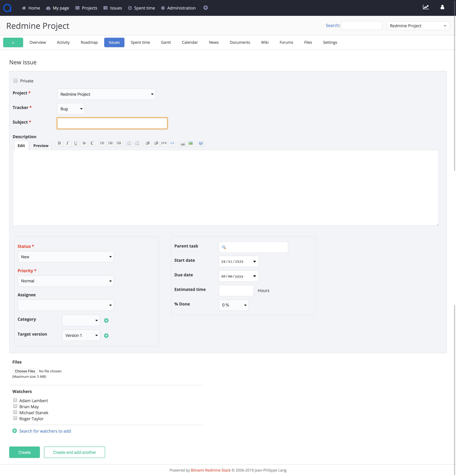Switch to the Roadmap tab
This screenshot has height=476, width=456.
[89, 42]
